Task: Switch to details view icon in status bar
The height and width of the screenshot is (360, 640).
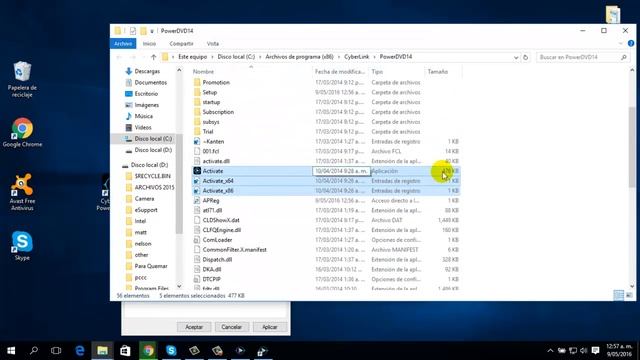Action: click(618, 295)
